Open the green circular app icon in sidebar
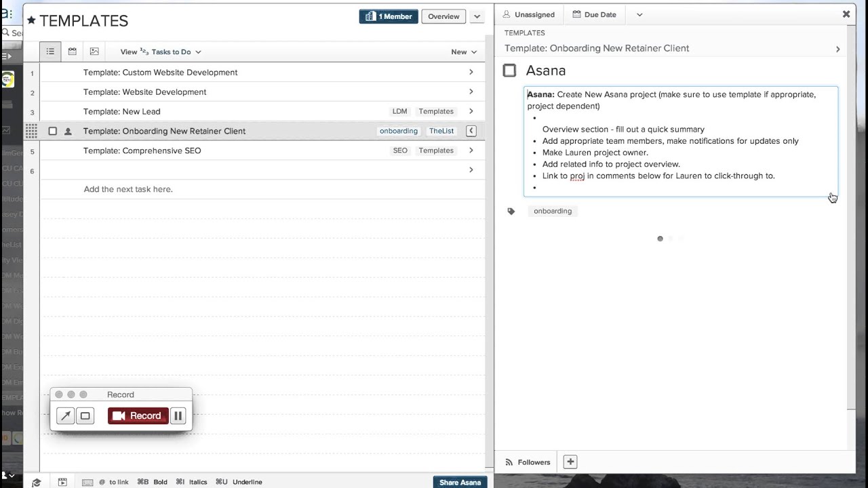Screen dimensions: 868x488 [7, 79]
